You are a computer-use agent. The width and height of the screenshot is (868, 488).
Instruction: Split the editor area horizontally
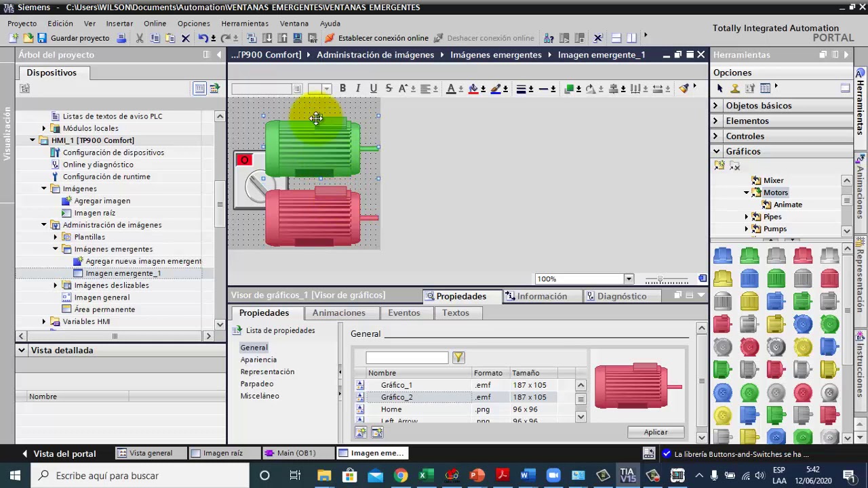tap(616, 38)
